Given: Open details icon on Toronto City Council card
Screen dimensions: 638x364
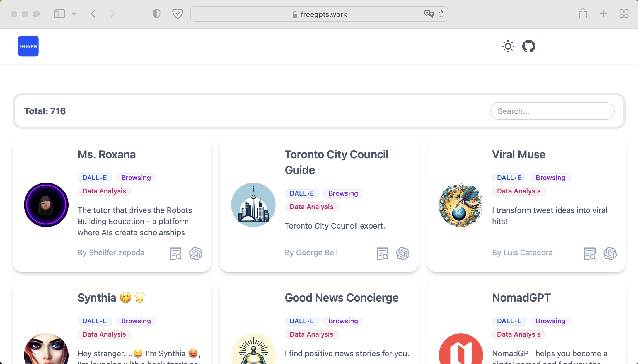Looking at the screenshot, I should pos(383,254).
